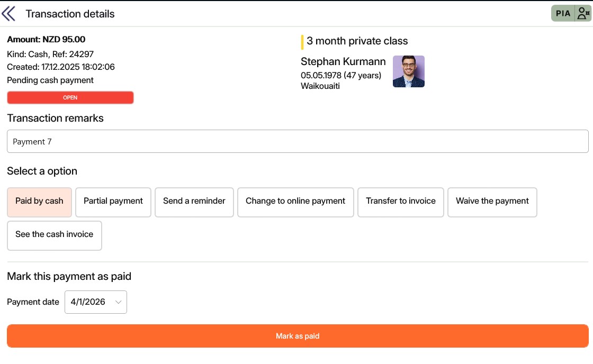Click the 4/1/2026 payment date field
Screen dimensions: 593x364
(96, 302)
